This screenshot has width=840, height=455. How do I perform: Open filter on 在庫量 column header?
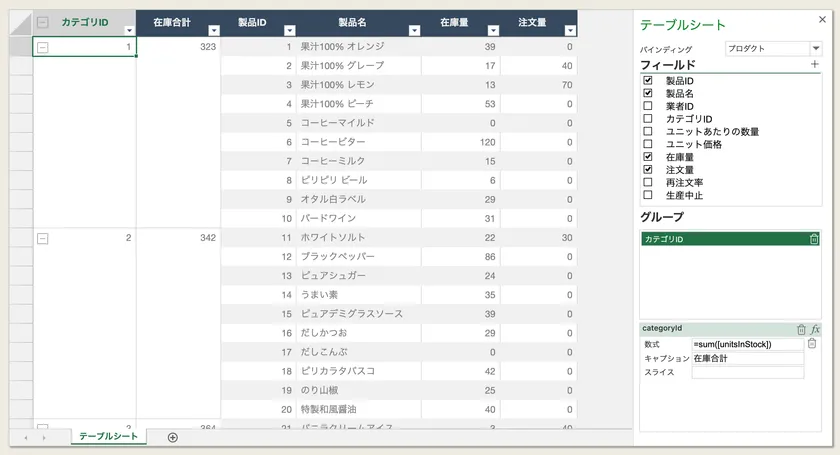493,31
